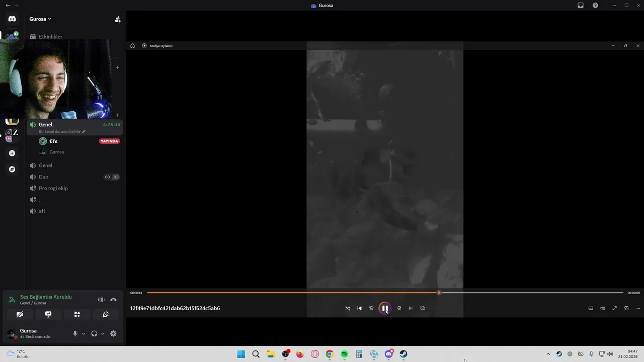This screenshot has width=644, height=362.
Task: Click the 'Ses Bağlantısı Kuruldu' connection status
Action: coord(46,297)
